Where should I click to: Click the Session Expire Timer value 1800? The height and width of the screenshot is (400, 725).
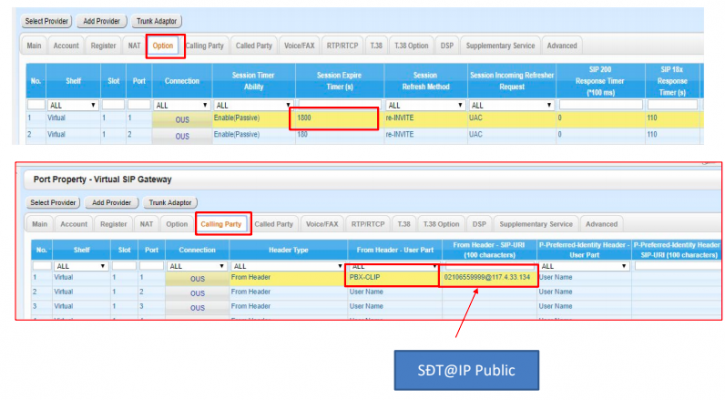coord(335,118)
